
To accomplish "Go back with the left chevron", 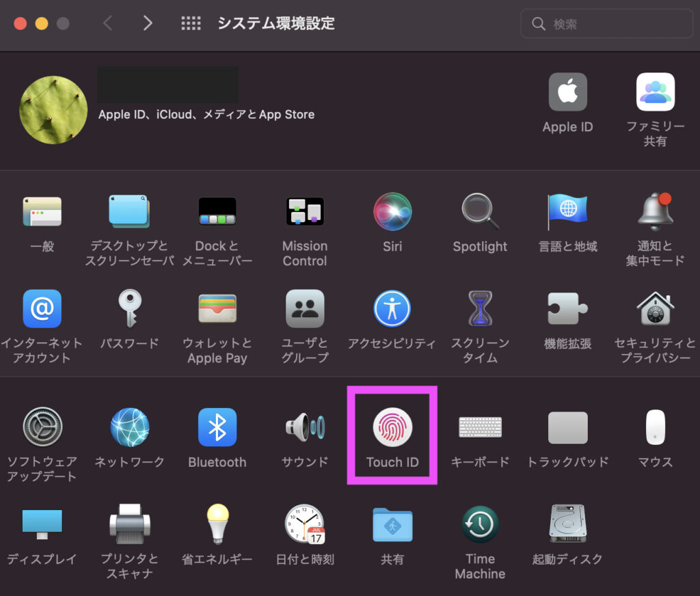I will point(107,23).
